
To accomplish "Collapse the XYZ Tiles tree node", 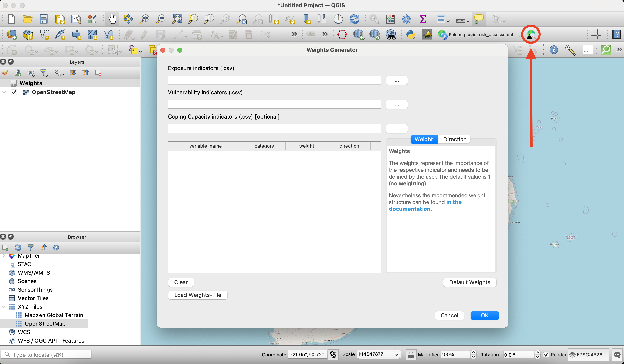I will pyautogui.click(x=3, y=306).
